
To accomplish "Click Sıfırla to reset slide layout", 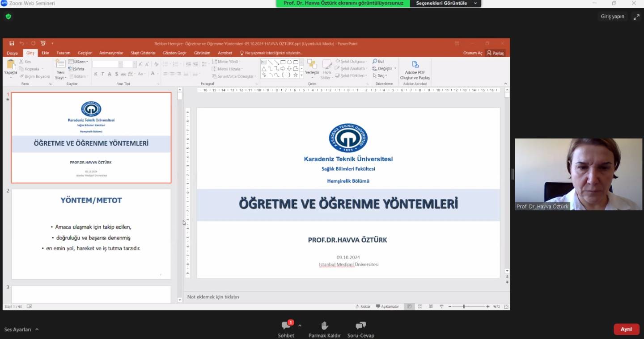I will click(76, 69).
